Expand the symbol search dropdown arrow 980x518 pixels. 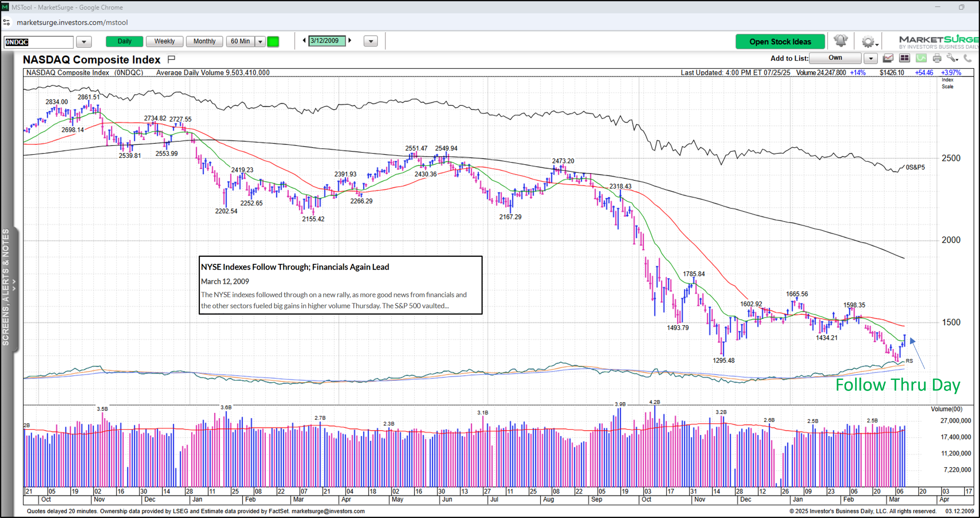[84, 42]
